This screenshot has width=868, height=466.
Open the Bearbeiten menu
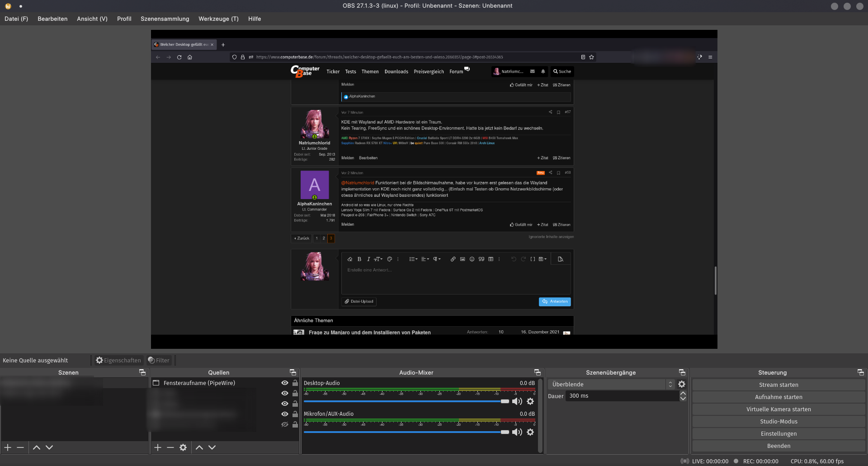pyautogui.click(x=52, y=19)
